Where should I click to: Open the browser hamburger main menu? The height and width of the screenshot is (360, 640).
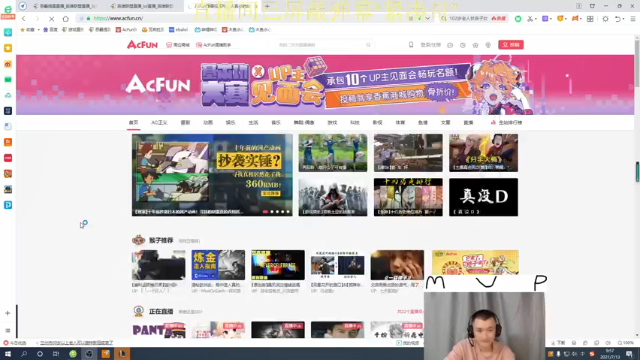point(633,19)
